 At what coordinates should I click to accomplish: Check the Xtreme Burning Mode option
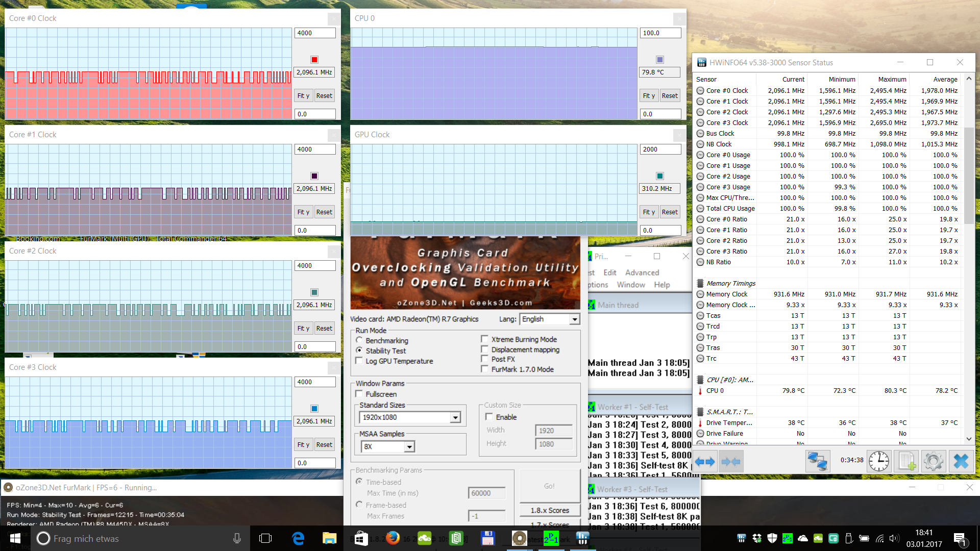(485, 339)
